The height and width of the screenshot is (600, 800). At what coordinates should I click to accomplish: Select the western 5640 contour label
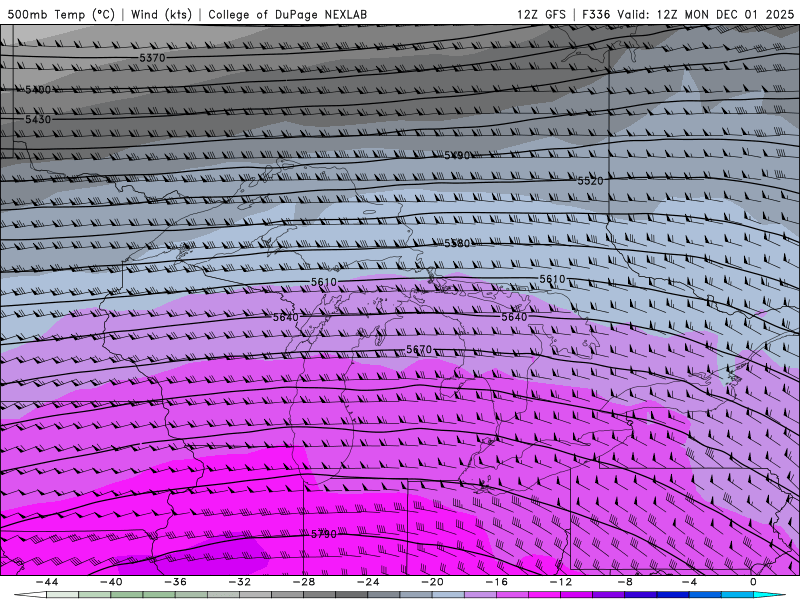point(286,317)
